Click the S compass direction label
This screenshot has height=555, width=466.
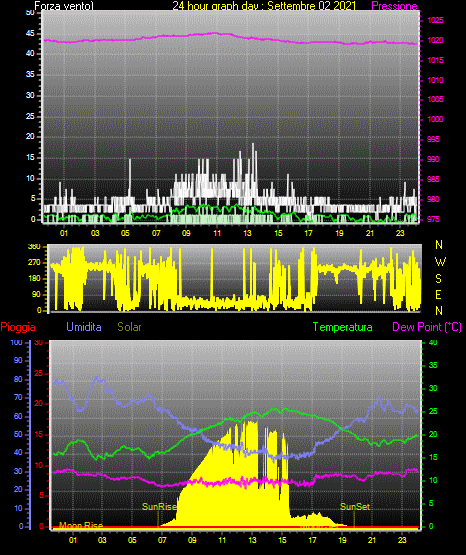(438, 279)
